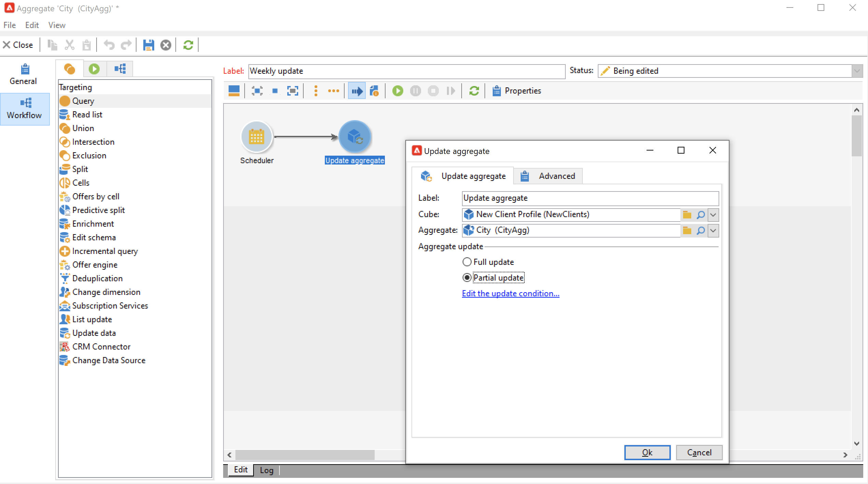Click folder icon beside Aggregate field
Image resolution: width=868 pixels, height=484 pixels.
pyautogui.click(x=687, y=230)
